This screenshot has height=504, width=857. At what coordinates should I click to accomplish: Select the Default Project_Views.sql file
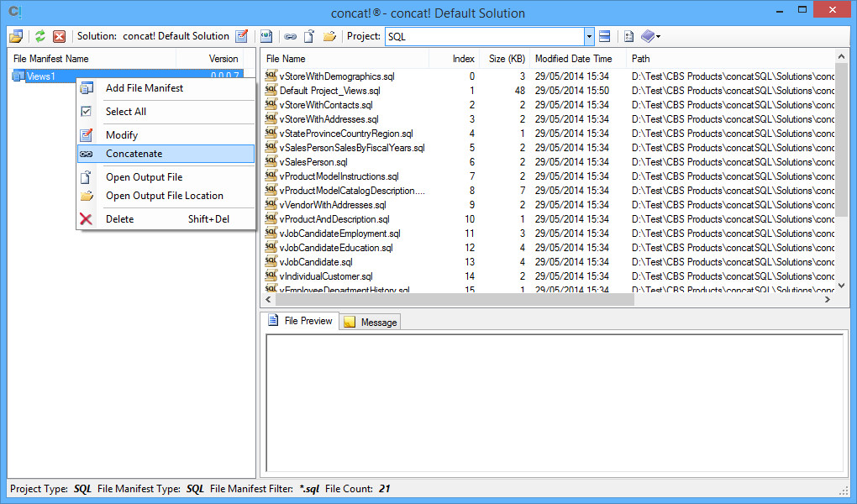(330, 91)
